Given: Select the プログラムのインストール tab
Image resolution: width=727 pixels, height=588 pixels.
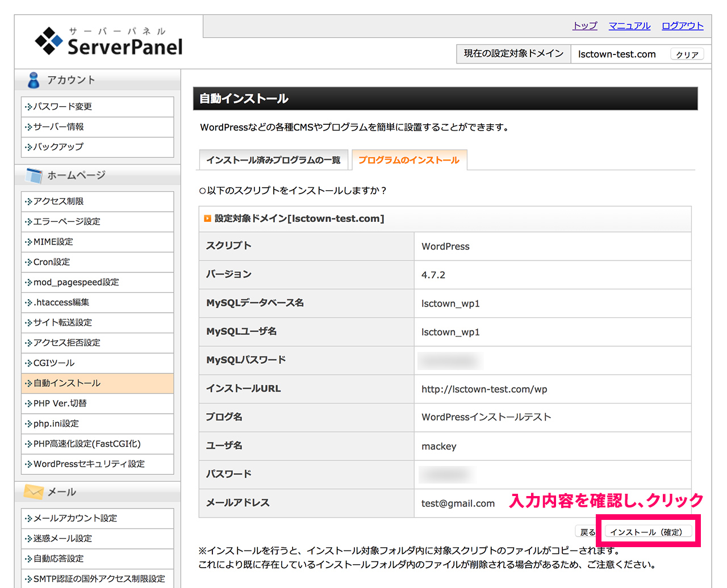Looking at the screenshot, I should (x=409, y=160).
